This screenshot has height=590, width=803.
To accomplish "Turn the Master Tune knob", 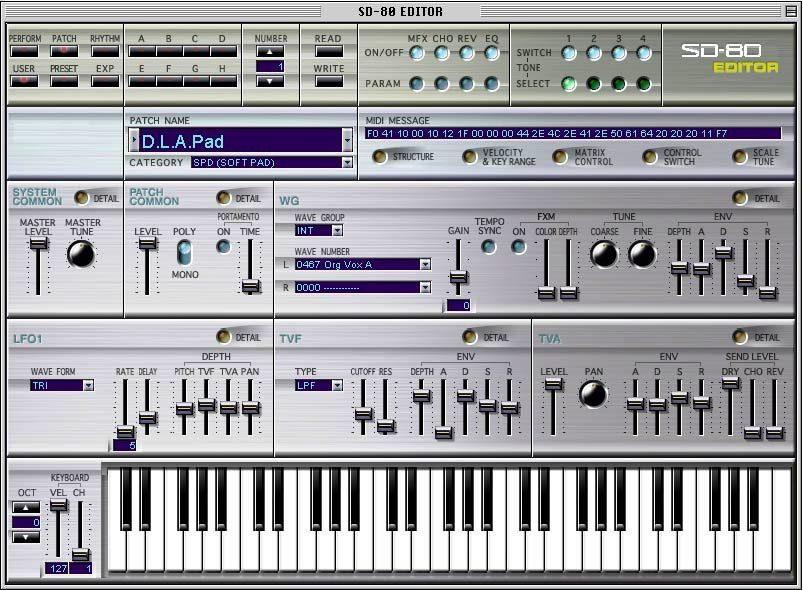I will [81, 254].
